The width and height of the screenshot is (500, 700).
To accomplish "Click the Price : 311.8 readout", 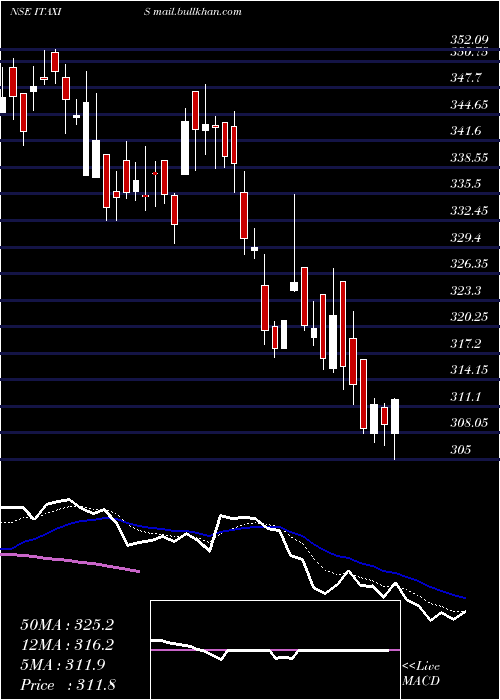I will click(68, 684).
